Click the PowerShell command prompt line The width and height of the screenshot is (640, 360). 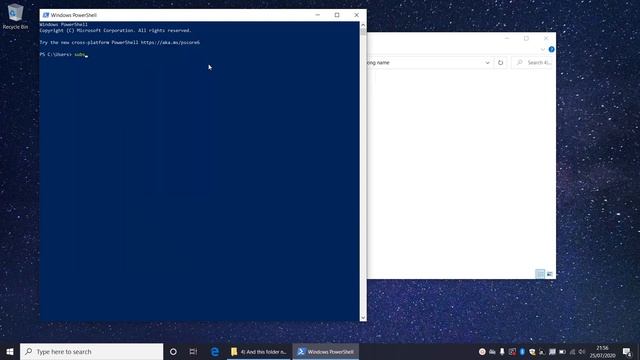point(64,54)
